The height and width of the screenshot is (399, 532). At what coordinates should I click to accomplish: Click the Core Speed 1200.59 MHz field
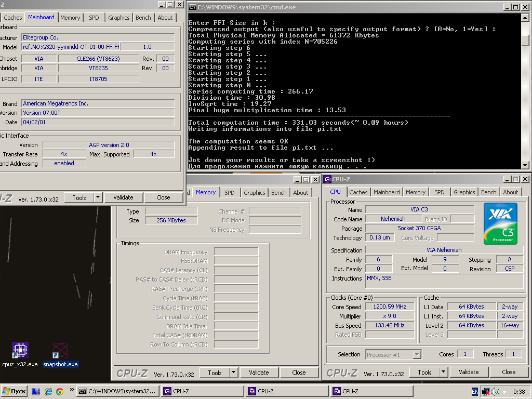390,307
